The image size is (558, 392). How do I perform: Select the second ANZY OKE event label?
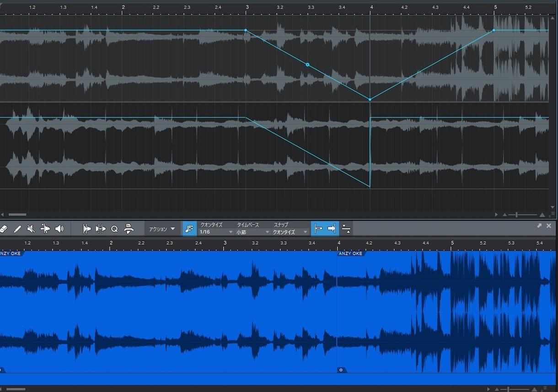[351, 253]
